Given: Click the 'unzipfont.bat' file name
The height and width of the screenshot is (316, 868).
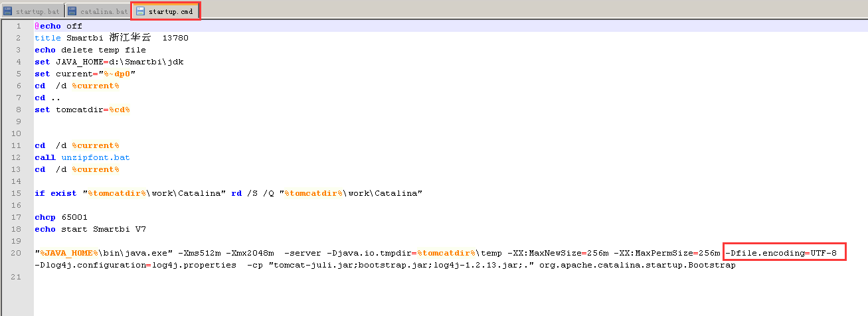Looking at the screenshot, I should pyautogui.click(x=96, y=157).
